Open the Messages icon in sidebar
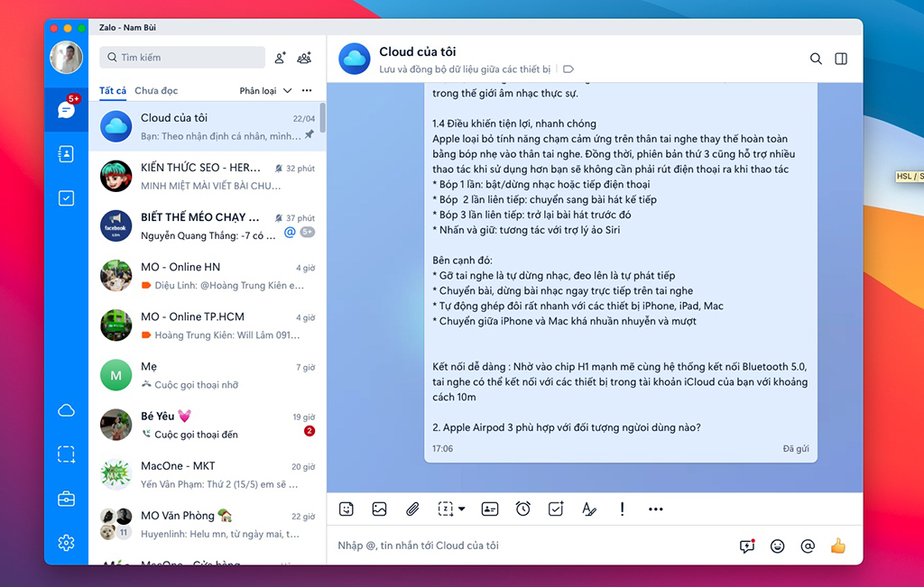The width and height of the screenshot is (924, 587). point(66,109)
